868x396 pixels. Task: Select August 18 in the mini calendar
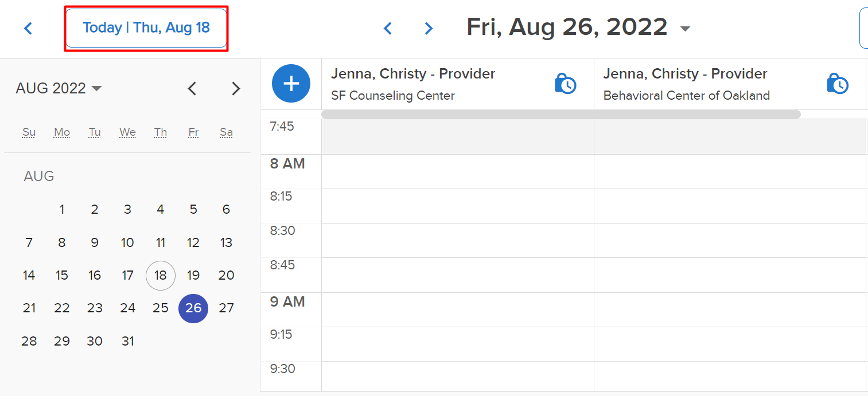tap(161, 275)
